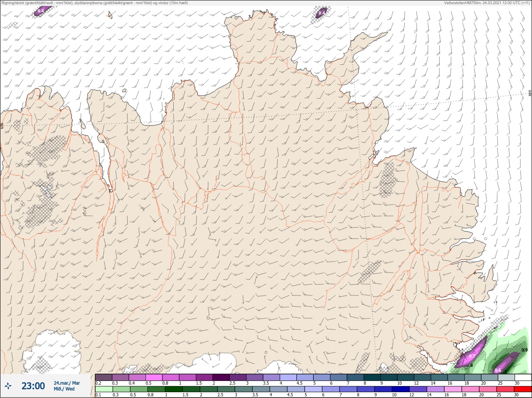Click the bright red swatch ending the lower legend row
Image resolution: width=532 pixels, height=398 pixels.
coord(523,389)
